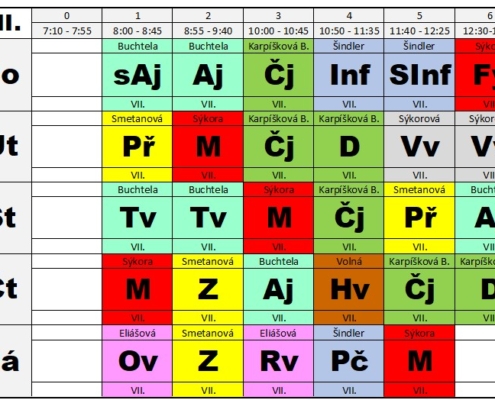This screenshot has height=400, width=495.
Task: Click teacher name Eliášová above Ov
Action: (x=137, y=333)
